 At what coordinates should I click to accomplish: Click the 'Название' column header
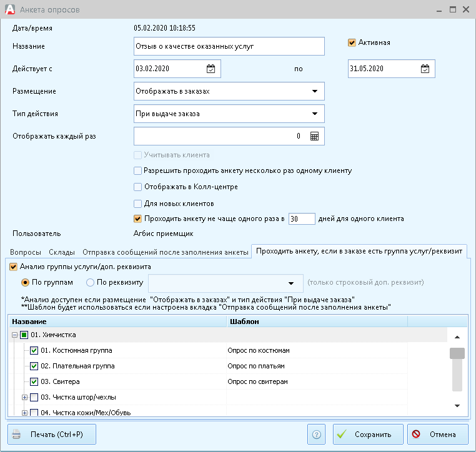(x=118, y=322)
